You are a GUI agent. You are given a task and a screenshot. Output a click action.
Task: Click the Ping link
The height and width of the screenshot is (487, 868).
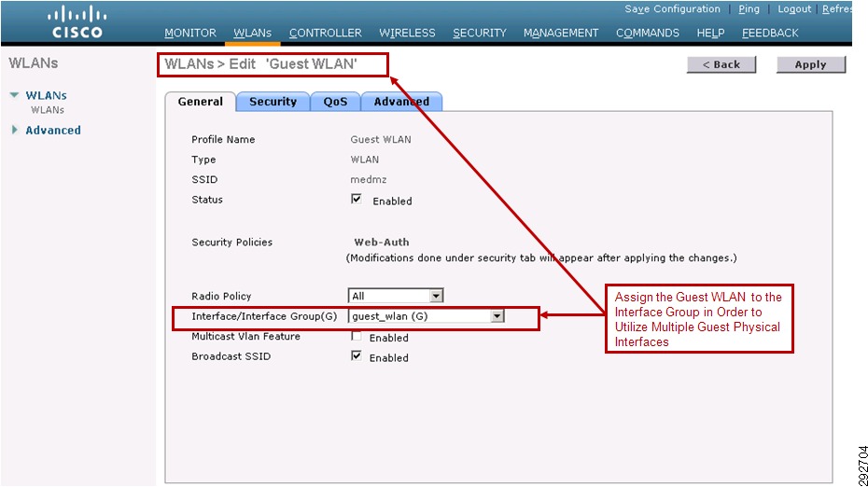click(x=749, y=8)
